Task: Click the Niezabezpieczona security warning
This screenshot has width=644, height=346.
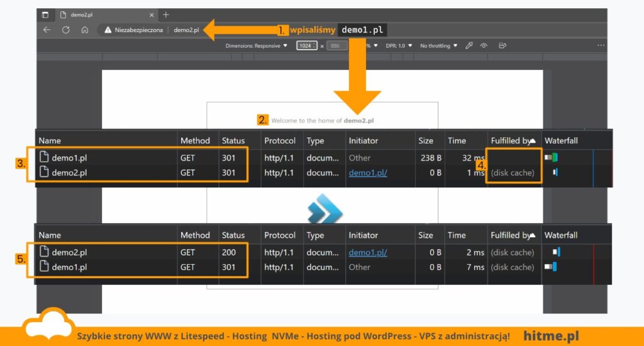Action: (x=133, y=30)
